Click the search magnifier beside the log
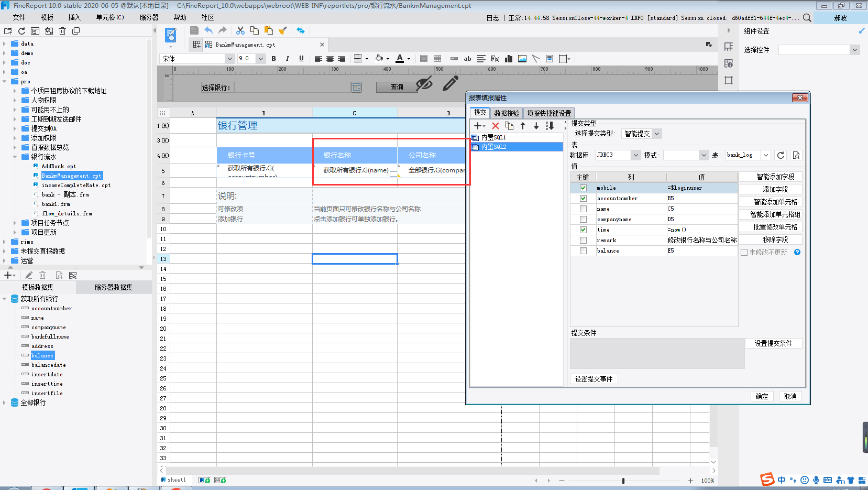The height and width of the screenshot is (490, 868). [807, 18]
